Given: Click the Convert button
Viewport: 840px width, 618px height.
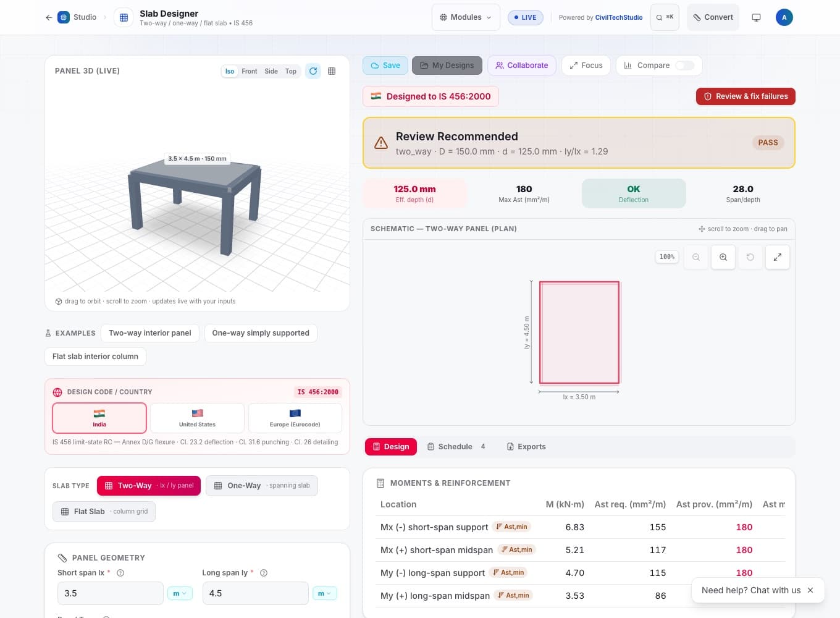Looking at the screenshot, I should pos(713,17).
